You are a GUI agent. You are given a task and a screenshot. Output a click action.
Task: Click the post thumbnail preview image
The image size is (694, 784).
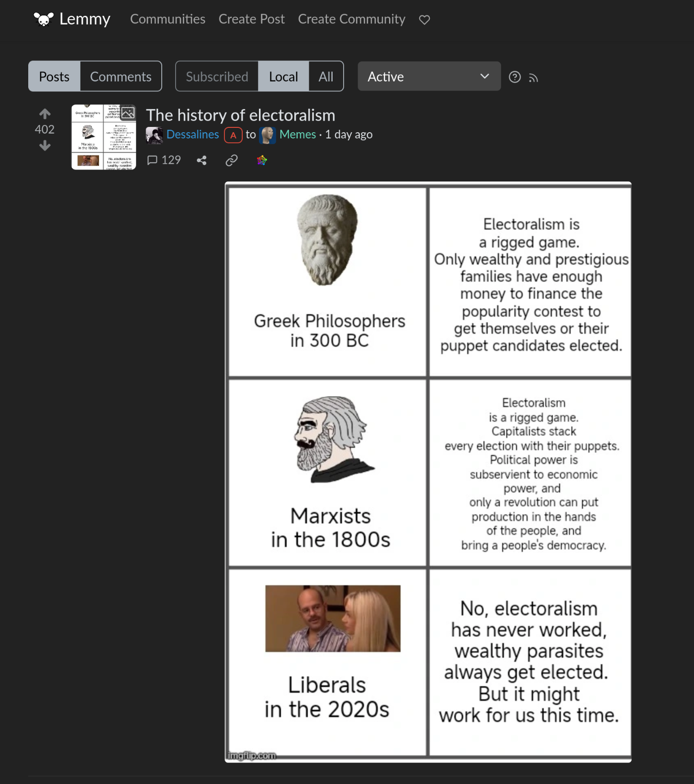coord(103,137)
